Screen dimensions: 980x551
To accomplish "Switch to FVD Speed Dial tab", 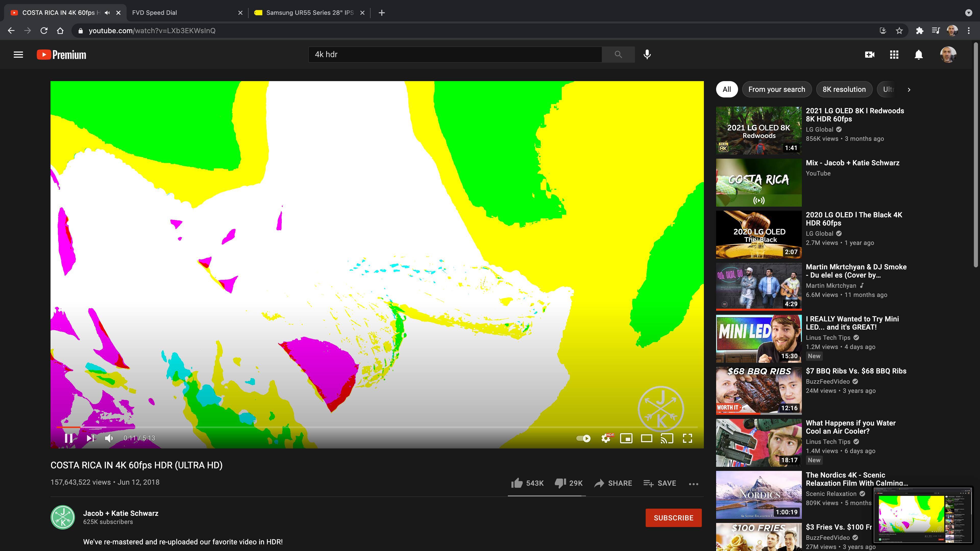I will [x=154, y=12].
